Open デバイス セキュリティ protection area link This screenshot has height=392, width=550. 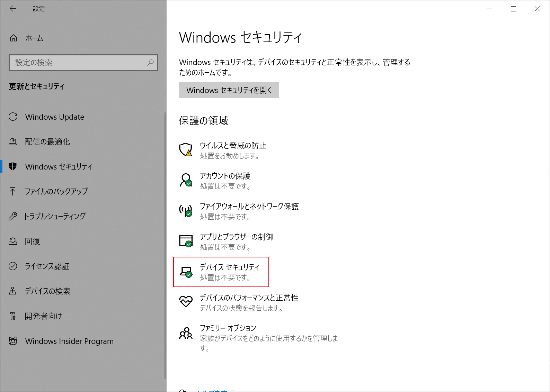point(229,267)
